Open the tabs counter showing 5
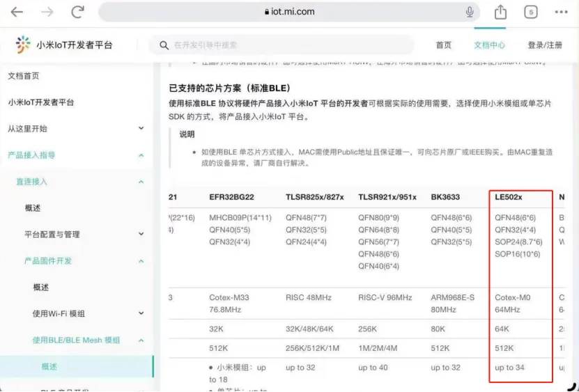The image size is (579, 392). click(x=531, y=12)
